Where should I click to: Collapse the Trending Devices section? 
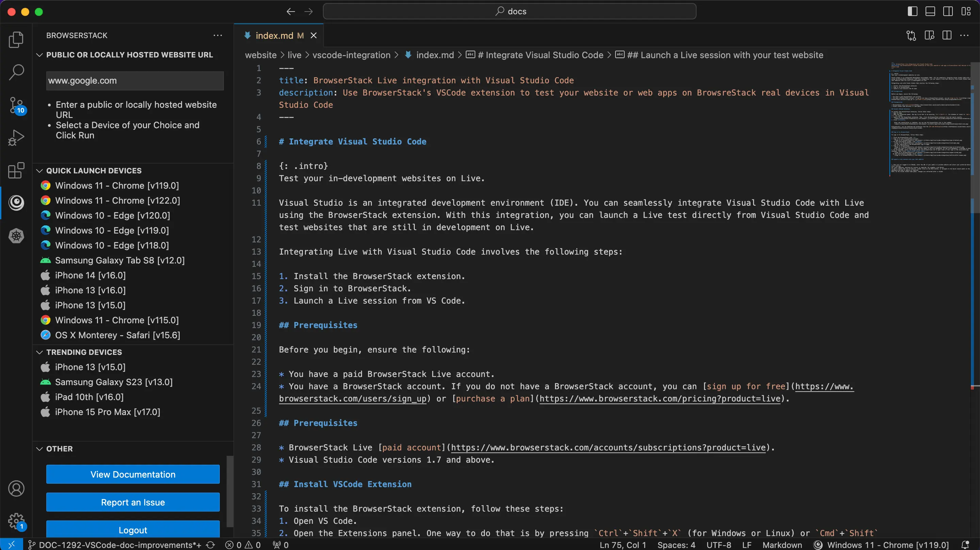[x=39, y=352]
